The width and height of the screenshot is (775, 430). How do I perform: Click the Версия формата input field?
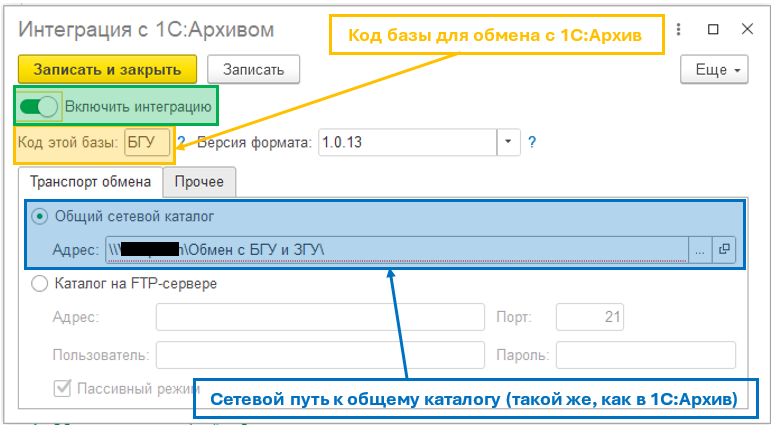coord(407,142)
